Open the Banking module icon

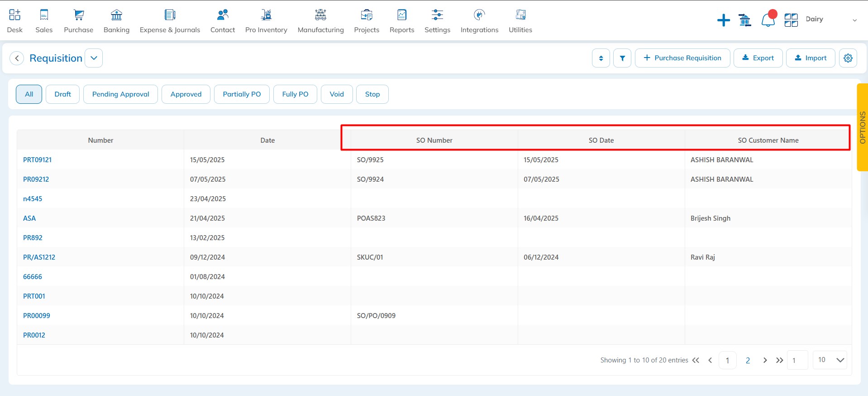[116, 15]
